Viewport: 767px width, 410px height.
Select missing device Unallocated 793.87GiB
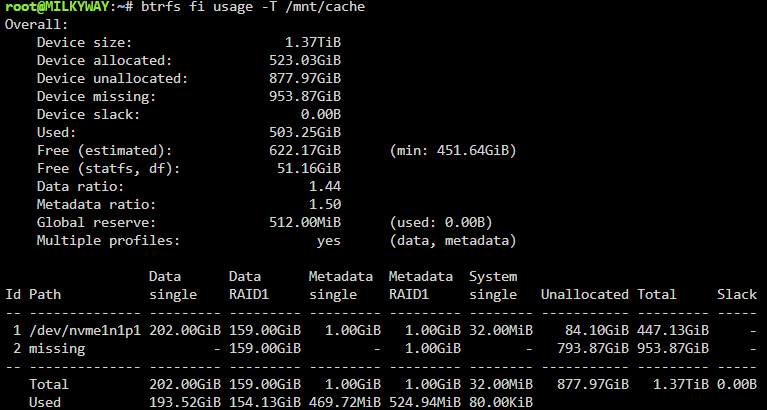(593, 348)
